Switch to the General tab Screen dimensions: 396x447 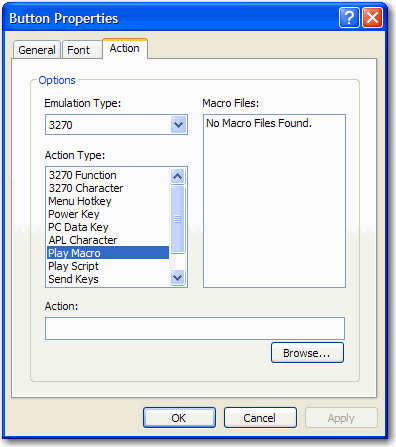(37, 50)
